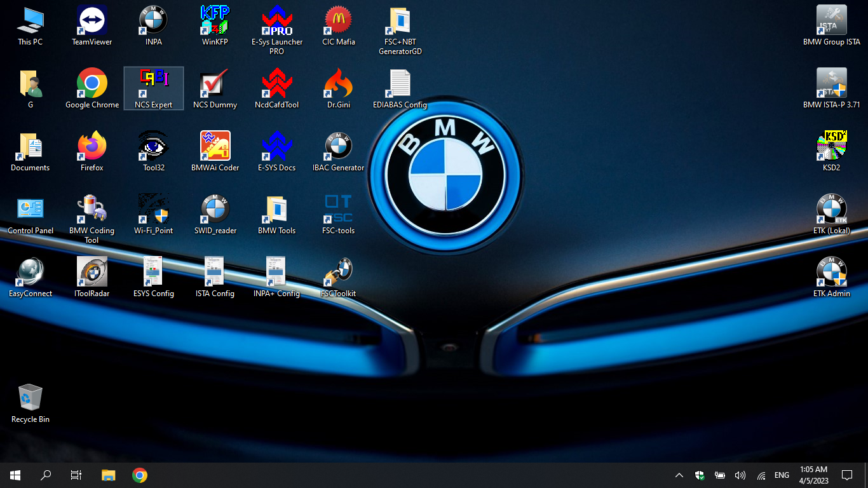Start NcdCafdTool
This screenshot has width=868, height=488.
point(276,81)
